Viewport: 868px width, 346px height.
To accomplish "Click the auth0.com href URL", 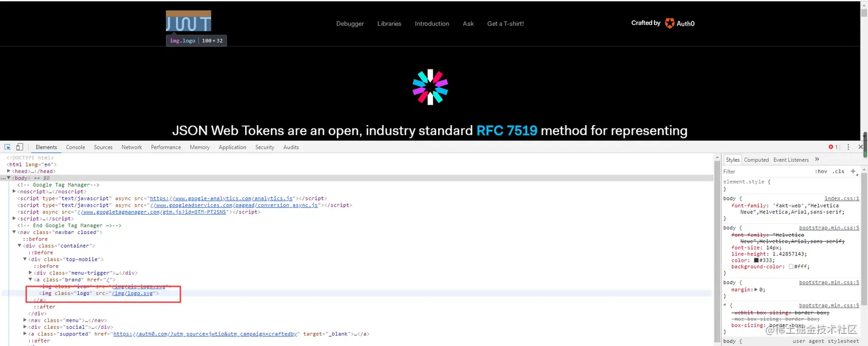I will click(206, 334).
